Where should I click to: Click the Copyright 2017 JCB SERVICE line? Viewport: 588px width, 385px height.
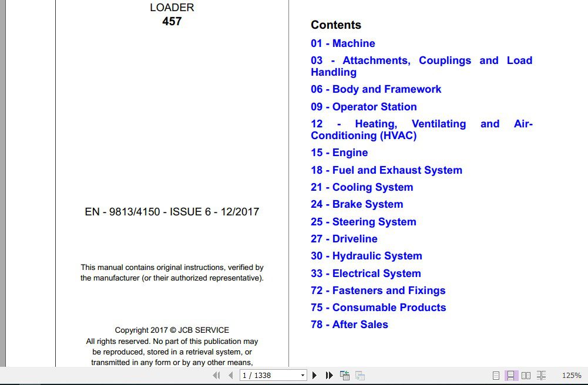(172, 330)
